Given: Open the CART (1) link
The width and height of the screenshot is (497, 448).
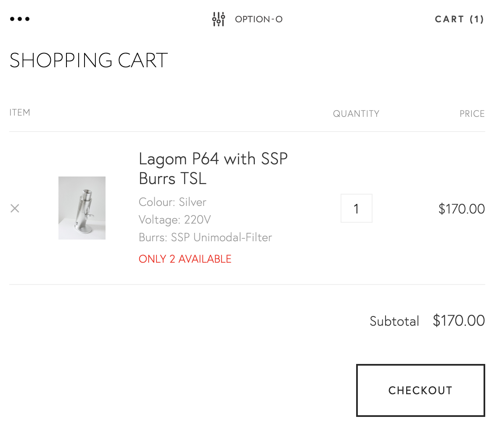Looking at the screenshot, I should coord(459,19).
